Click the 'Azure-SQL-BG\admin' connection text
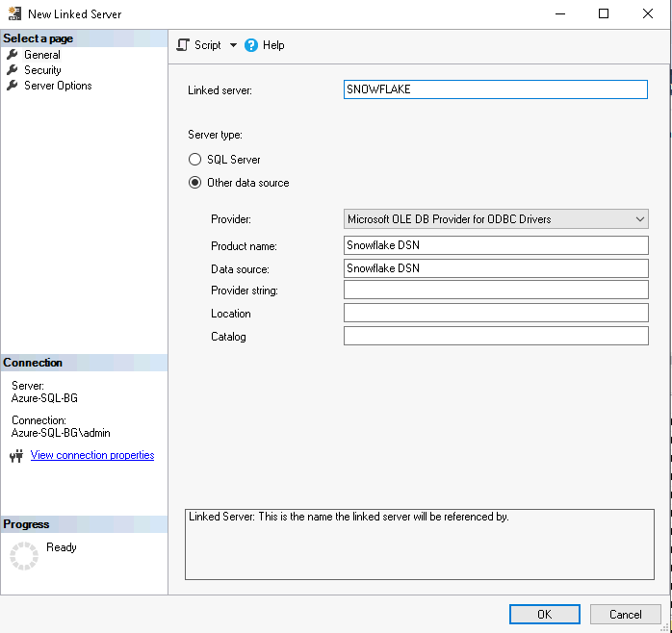The image size is (672, 633). click(x=61, y=433)
